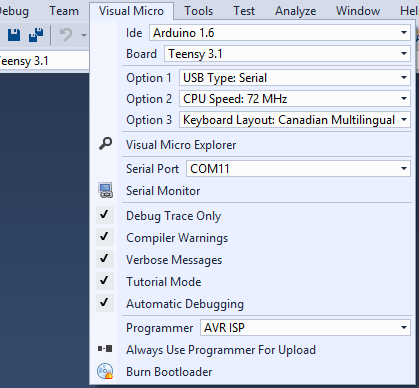Image resolution: width=419 pixels, height=388 pixels.
Task: Open the Help menu
Action: [x=409, y=11]
